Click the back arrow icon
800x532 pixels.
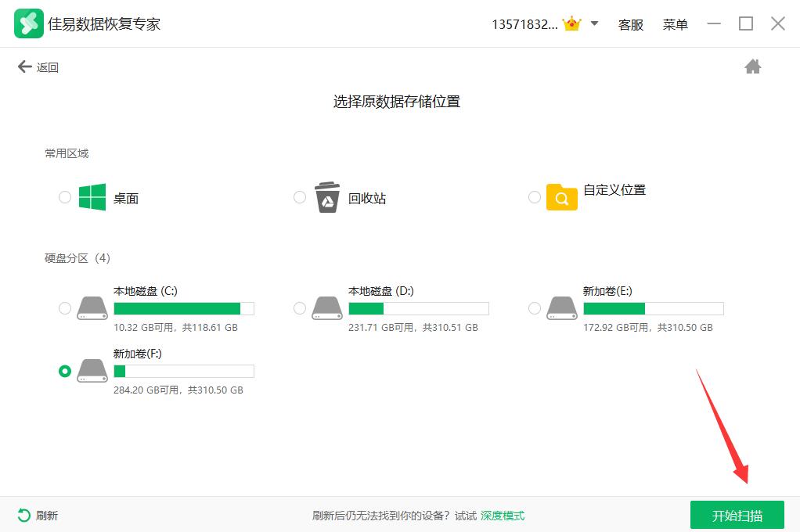(x=25, y=67)
